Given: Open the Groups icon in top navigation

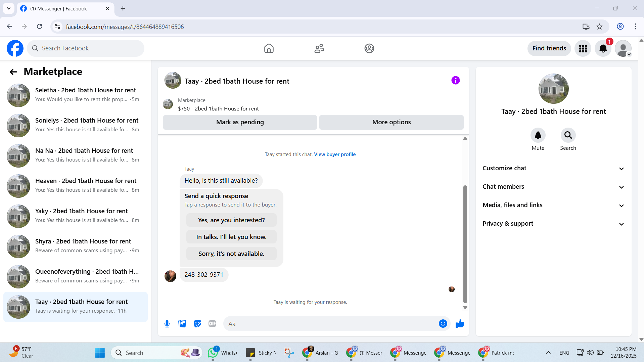Looking at the screenshot, I should click(x=369, y=48).
